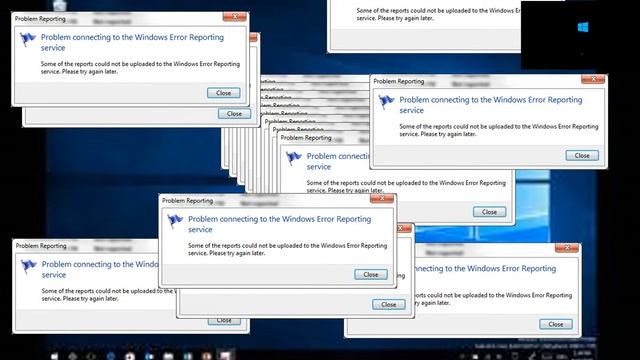Click the Close button in the dialog overlapping the Recycle Bin
The height and width of the screenshot is (360, 640).
click(223, 93)
